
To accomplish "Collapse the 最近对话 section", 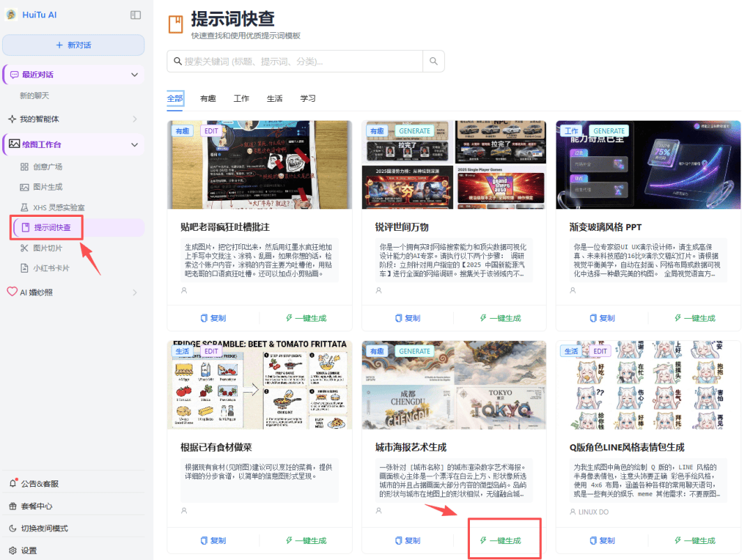I will pyautogui.click(x=135, y=75).
